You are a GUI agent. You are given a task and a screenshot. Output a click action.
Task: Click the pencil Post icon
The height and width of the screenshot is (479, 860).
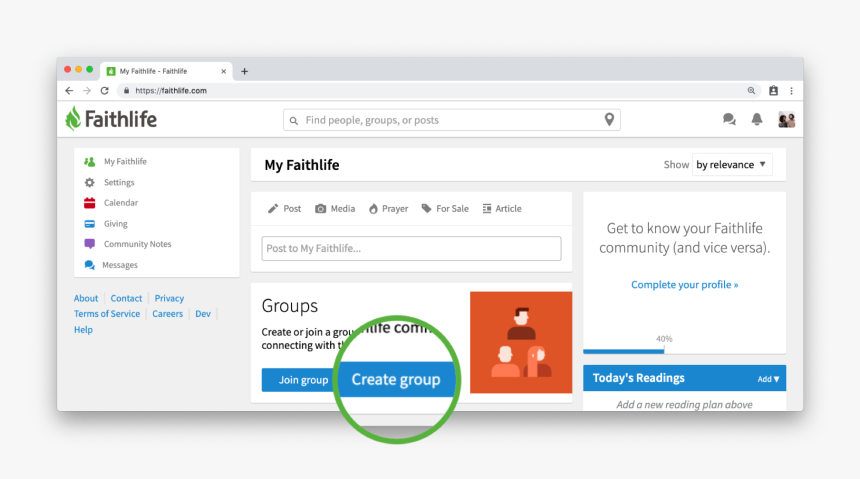point(273,208)
